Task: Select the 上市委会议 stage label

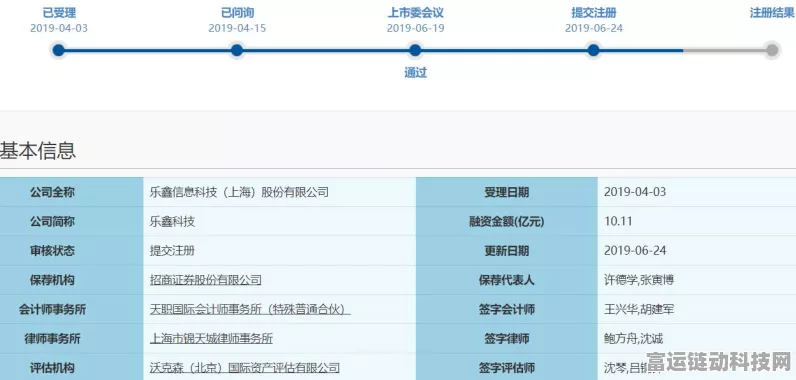Action: pos(415,13)
